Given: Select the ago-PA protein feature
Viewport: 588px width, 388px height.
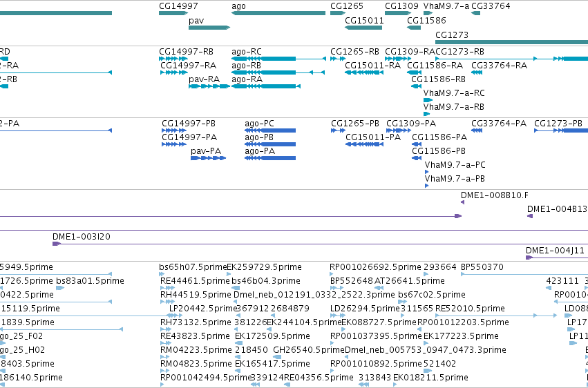Looking at the screenshot, I should 270,158.
